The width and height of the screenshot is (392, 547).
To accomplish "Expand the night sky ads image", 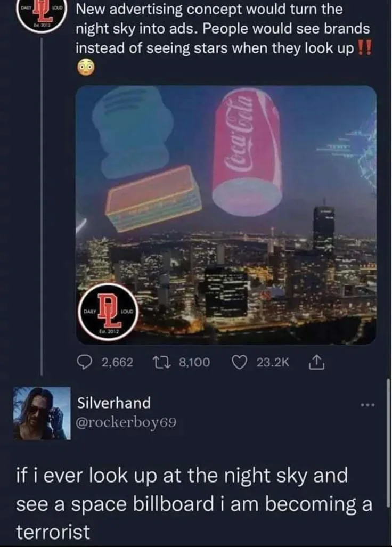I will tap(226, 215).
